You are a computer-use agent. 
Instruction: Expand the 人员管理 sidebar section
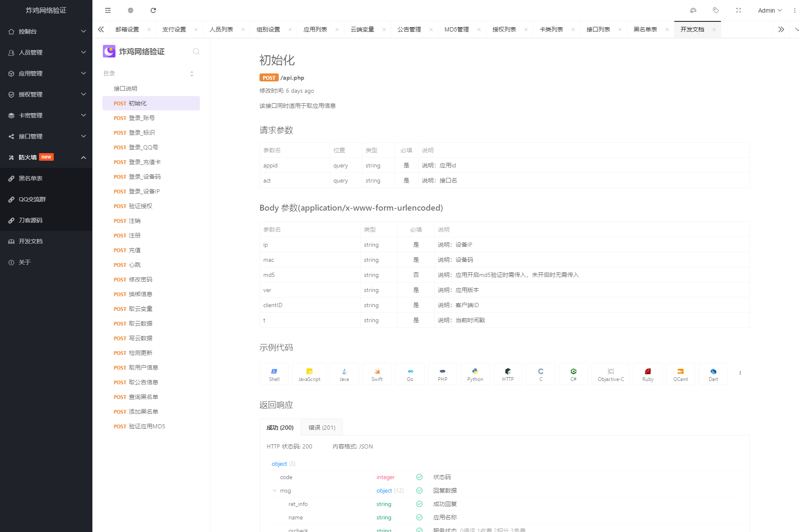[x=46, y=52]
